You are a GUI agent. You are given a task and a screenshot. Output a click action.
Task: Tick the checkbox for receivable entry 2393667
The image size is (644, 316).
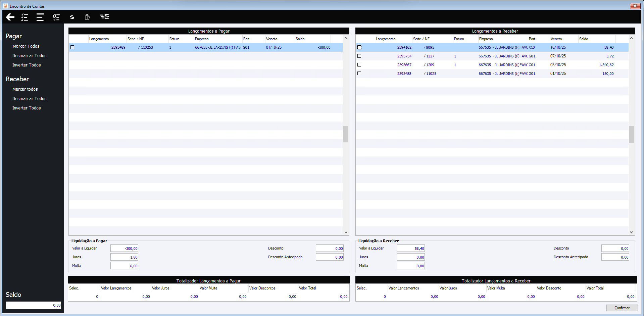(x=359, y=65)
